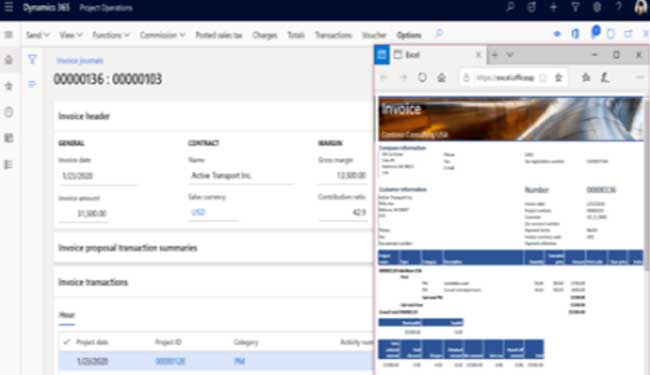Image resolution: width=650 pixels, height=375 pixels.
Task: Go to Home in left sidebar
Action: [x=9, y=60]
